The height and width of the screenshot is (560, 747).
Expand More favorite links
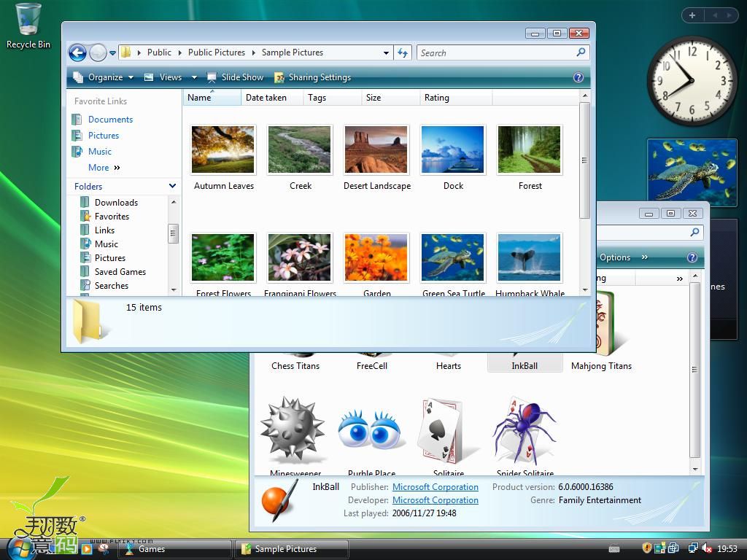pyautogui.click(x=104, y=167)
